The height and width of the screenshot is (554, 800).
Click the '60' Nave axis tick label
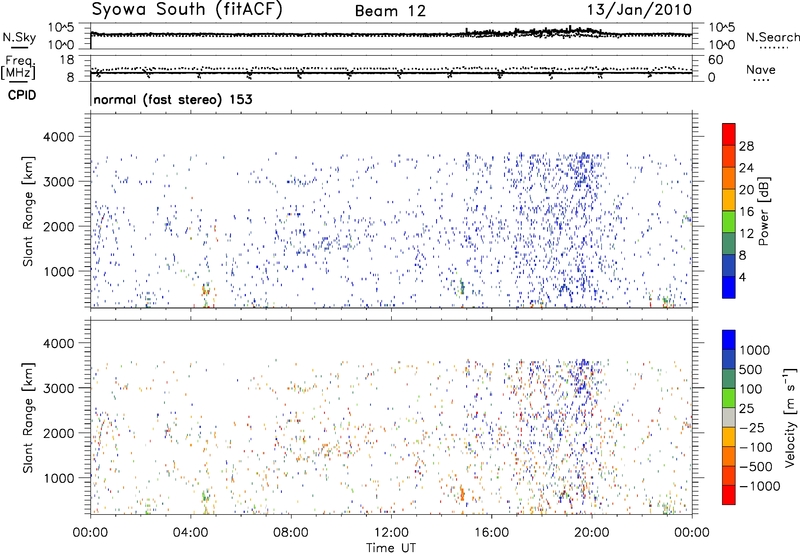(x=715, y=59)
